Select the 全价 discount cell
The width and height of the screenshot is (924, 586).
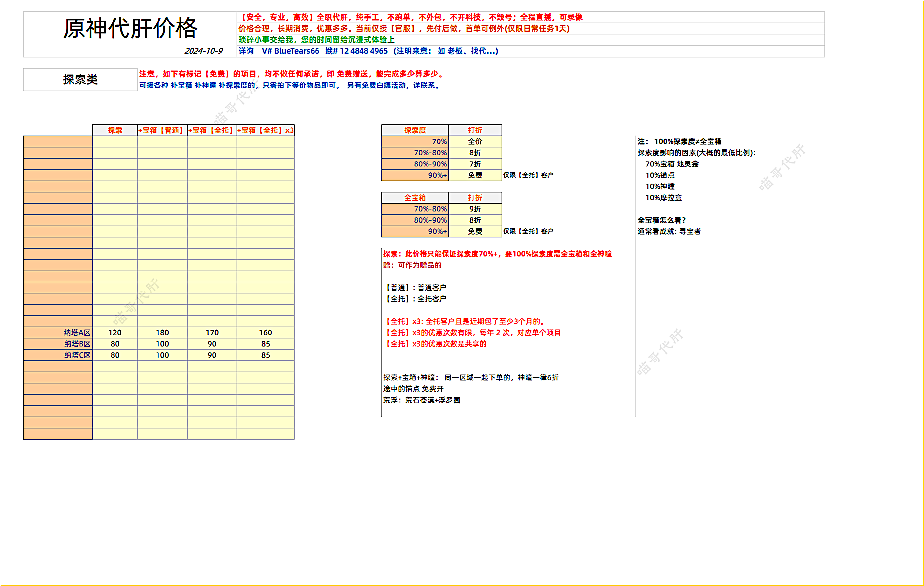coord(475,141)
